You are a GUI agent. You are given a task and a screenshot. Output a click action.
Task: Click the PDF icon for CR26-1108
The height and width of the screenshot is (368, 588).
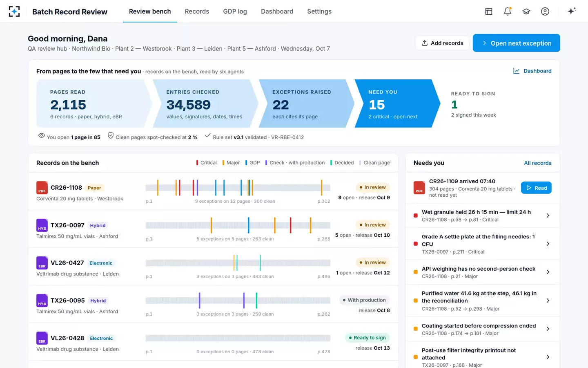[42, 188]
